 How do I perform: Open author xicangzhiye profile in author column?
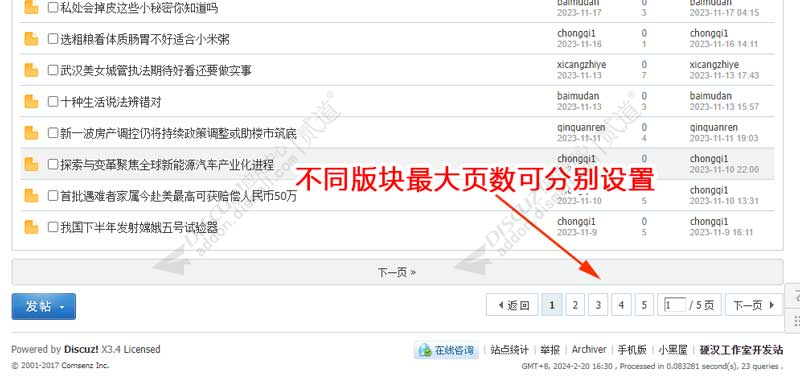click(x=582, y=65)
